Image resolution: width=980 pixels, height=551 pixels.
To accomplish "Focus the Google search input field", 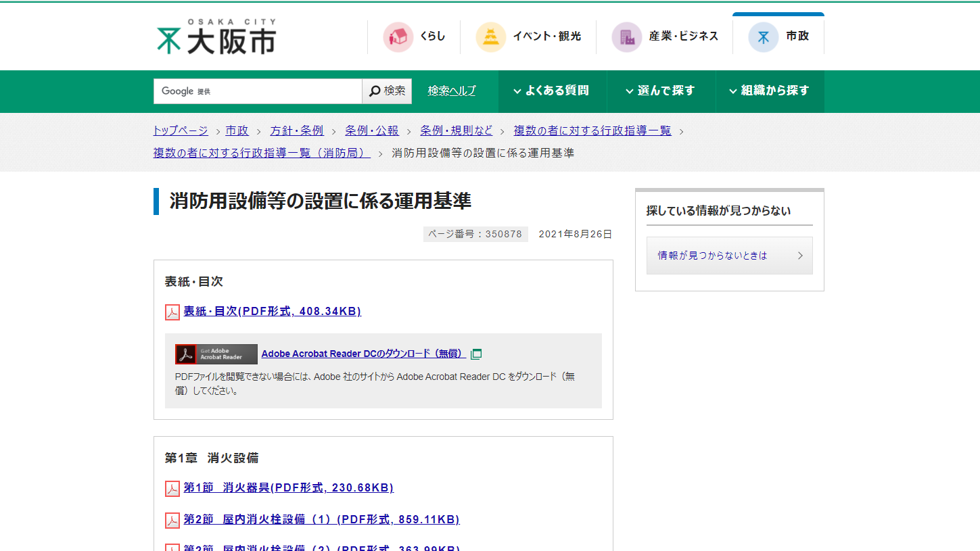I will [258, 91].
